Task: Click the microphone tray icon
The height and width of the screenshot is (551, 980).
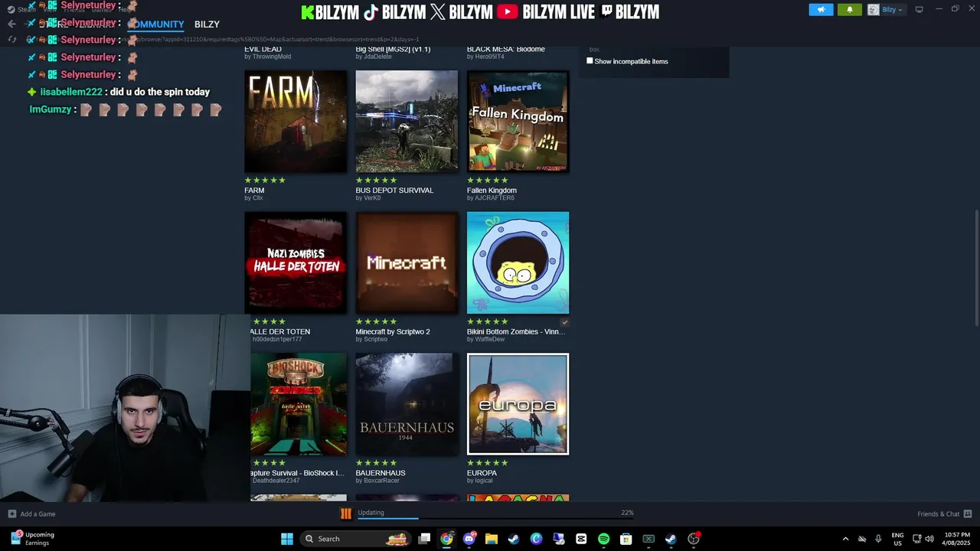Action: (878, 539)
